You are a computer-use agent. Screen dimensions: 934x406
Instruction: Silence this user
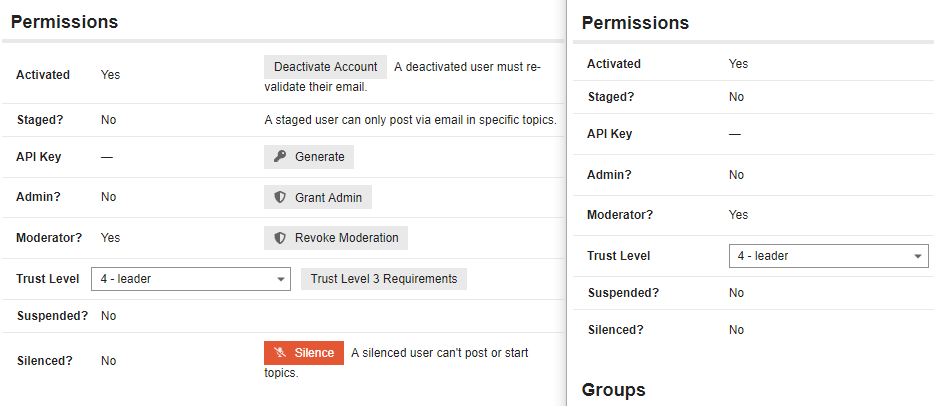(x=304, y=353)
